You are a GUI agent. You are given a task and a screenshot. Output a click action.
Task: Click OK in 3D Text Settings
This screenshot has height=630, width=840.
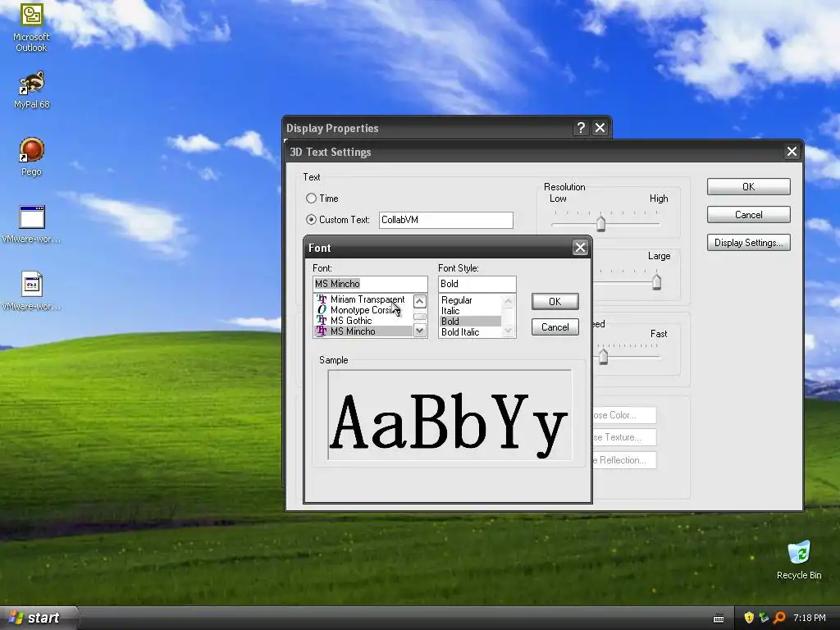tap(748, 186)
